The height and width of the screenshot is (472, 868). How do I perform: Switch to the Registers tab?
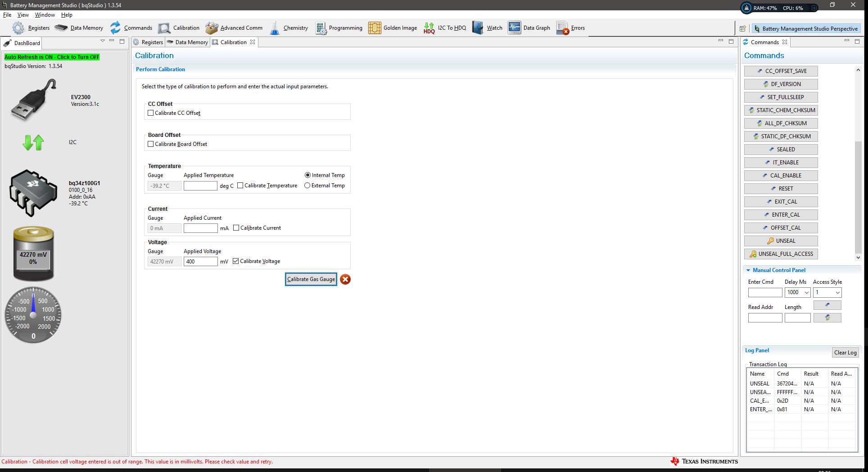(148, 42)
